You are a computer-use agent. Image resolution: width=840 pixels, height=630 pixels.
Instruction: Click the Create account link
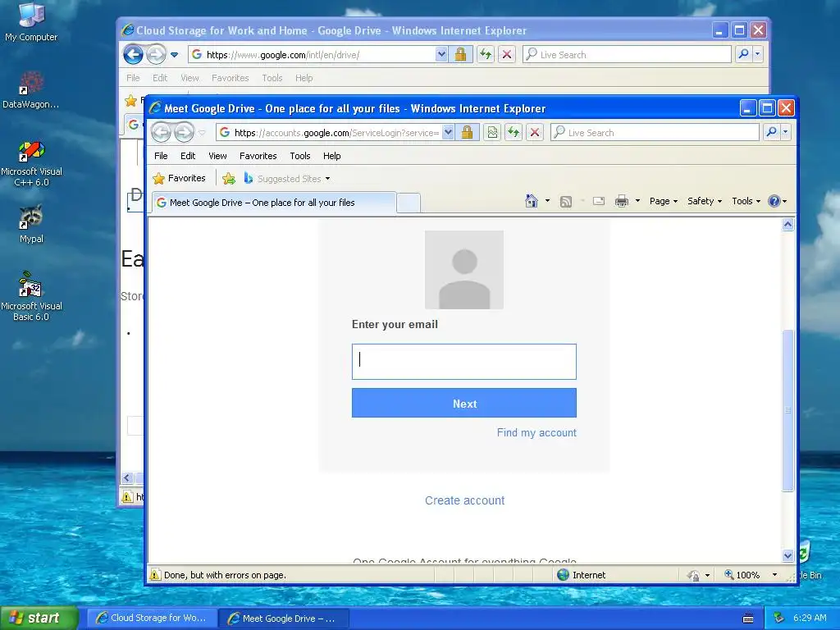click(464, 500)
